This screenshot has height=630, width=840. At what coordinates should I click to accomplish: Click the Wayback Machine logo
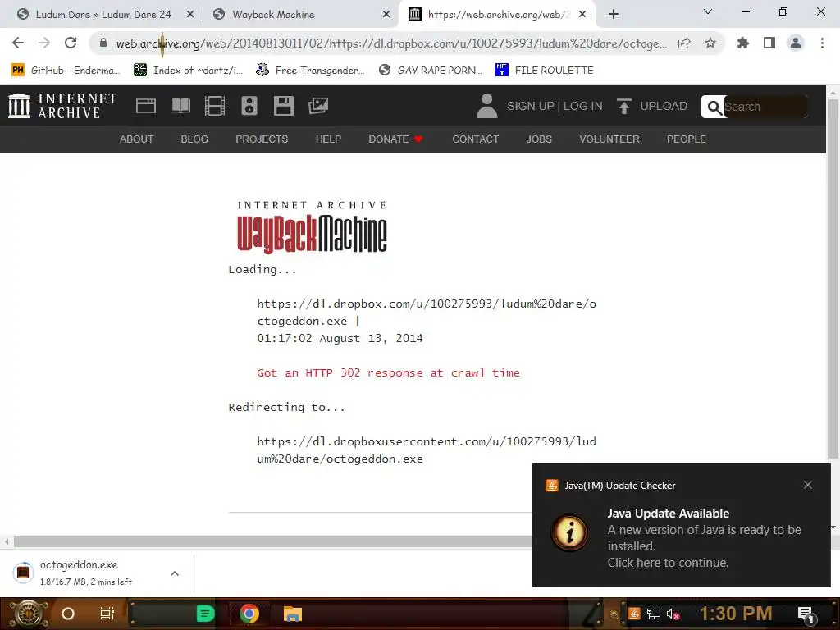[312, 227]
